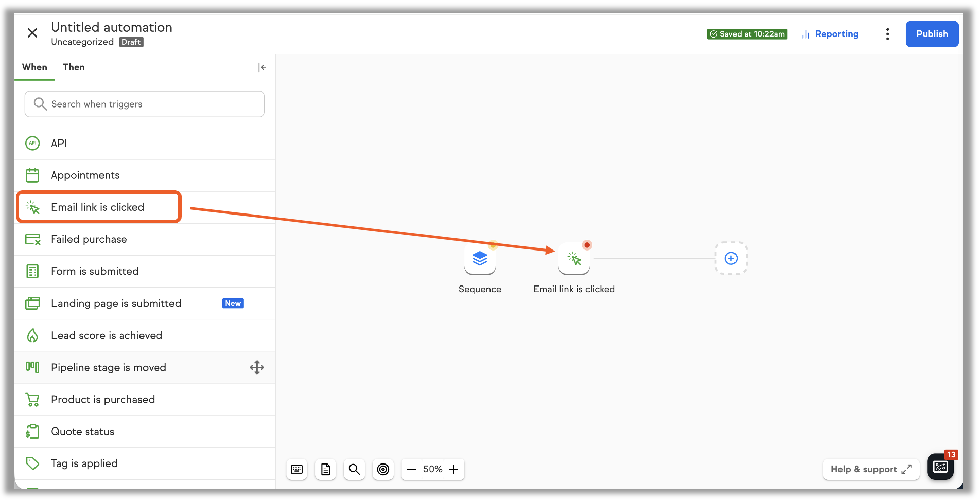This screenshot has height=500, width=980.
Task: Click the New badge on Landing page
Action: pyautogui.click(x=233, y=303)
